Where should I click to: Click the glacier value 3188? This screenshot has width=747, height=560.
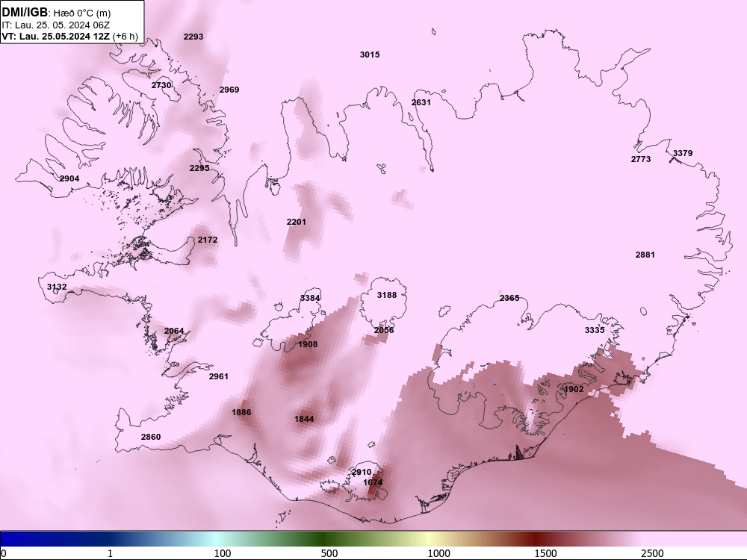(x=387, y=295)
